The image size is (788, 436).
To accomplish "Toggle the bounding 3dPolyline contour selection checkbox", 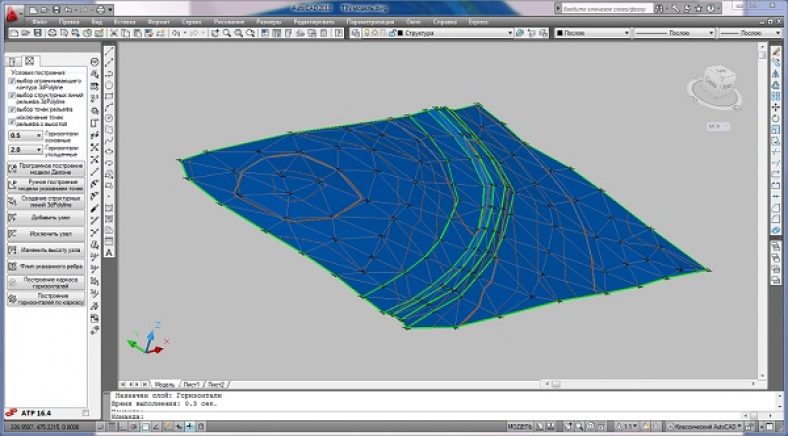I will tap(12, 82).
